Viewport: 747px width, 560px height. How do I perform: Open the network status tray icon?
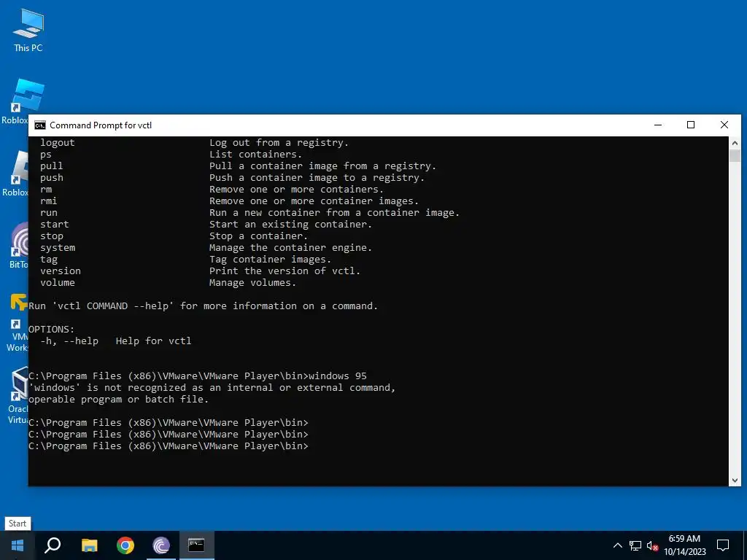[635, 545]
